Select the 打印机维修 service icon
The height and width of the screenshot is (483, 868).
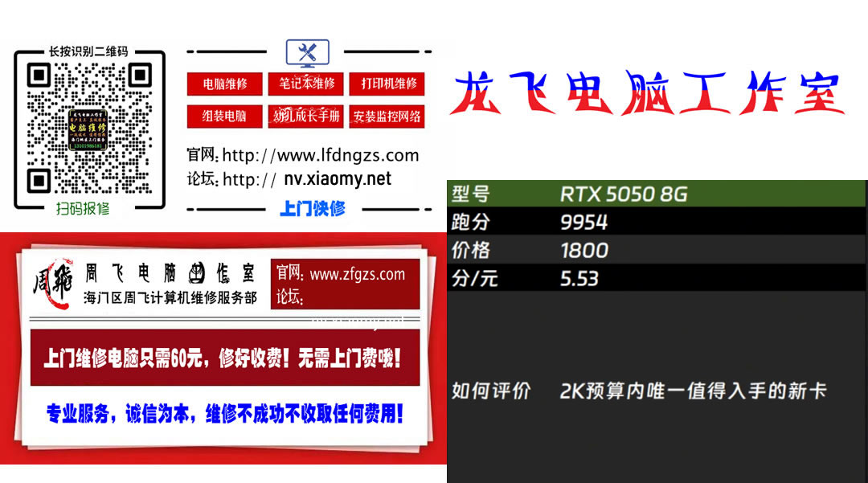tap(387, 84)
